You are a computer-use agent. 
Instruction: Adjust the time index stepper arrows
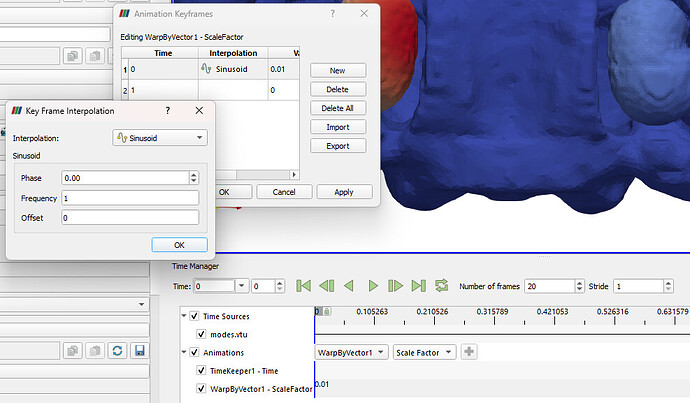point(280,286)
